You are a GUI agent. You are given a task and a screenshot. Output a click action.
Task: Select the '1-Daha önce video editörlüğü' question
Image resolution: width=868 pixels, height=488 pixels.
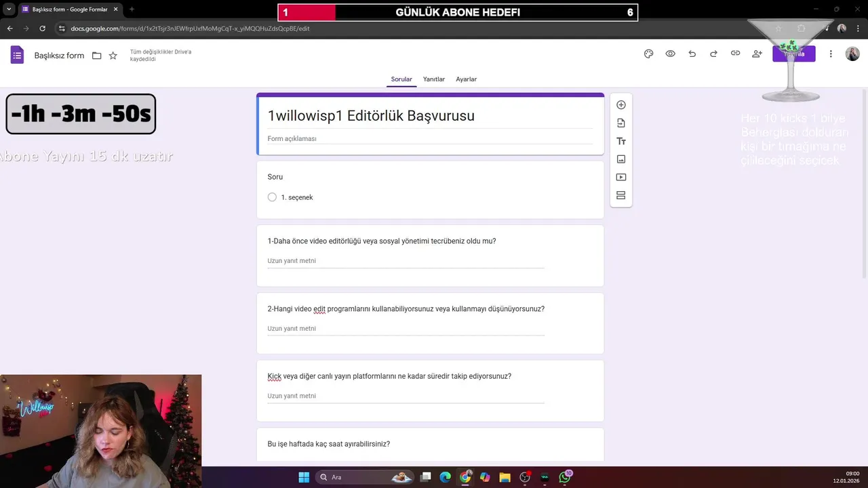(430, 256)
